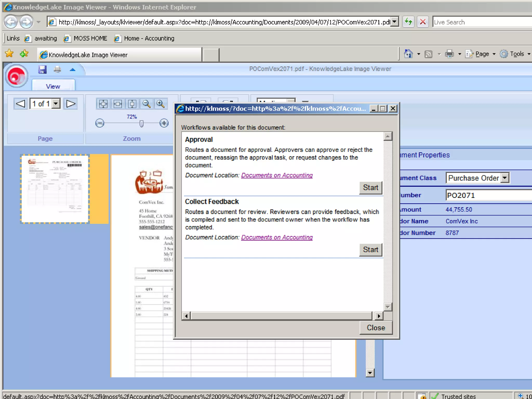Go to next page arrow

point(71,104)
